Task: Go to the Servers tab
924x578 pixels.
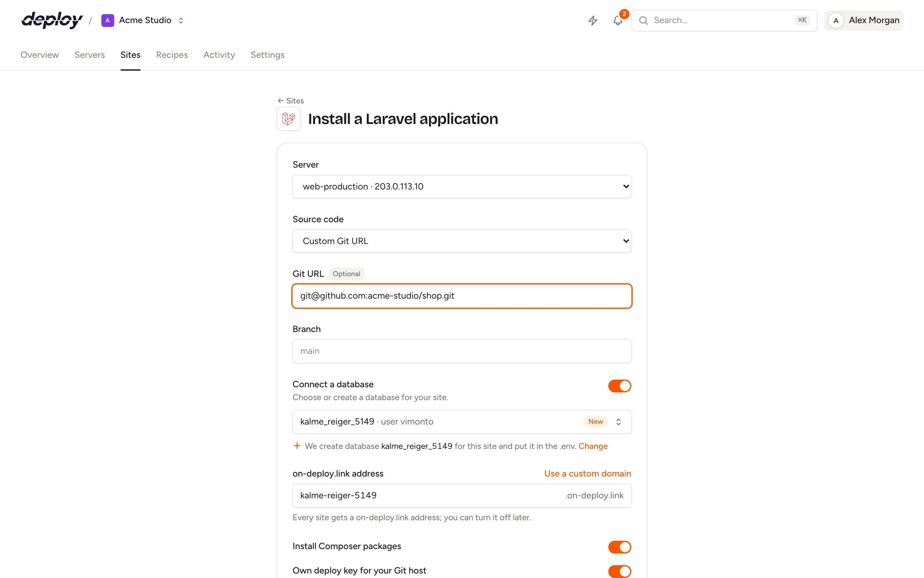Action: [90, 55]
